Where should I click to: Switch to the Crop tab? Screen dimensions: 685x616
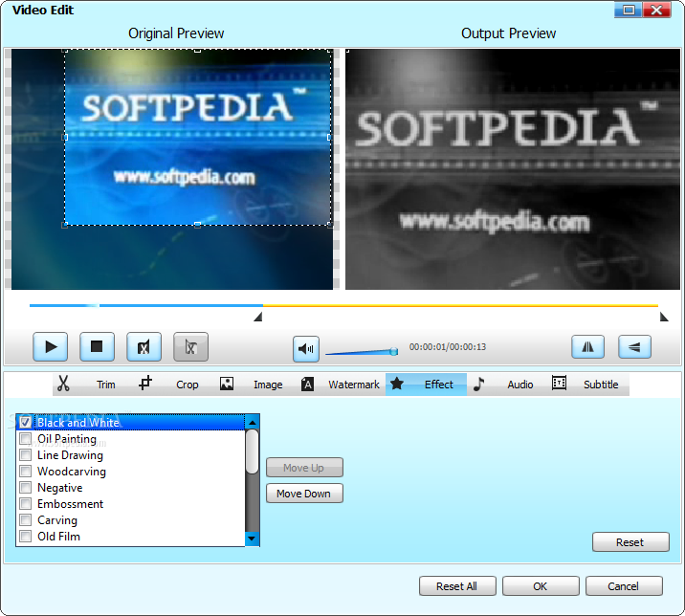coord(187,385)
